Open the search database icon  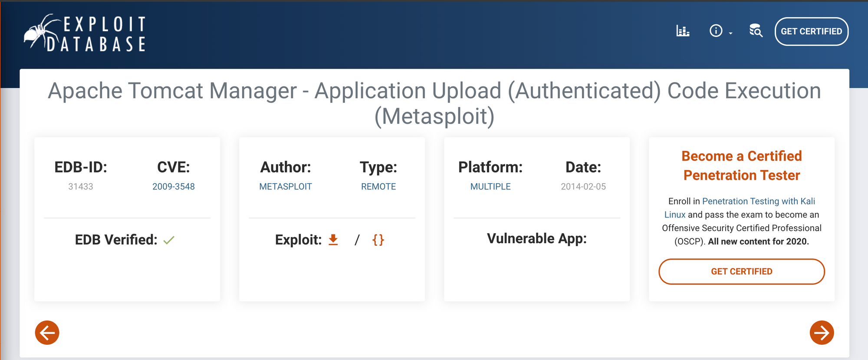pyautogui.click(x=756, y=31)
